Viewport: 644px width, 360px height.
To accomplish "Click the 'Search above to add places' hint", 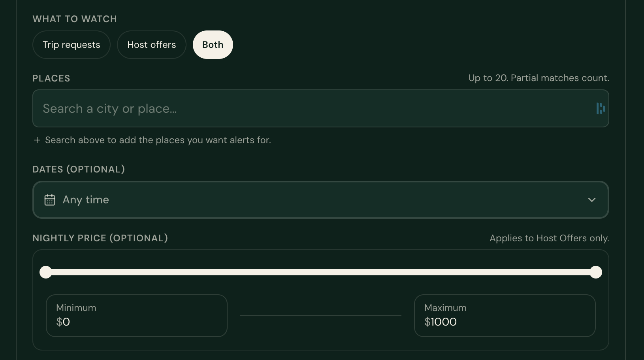I will [x=158, y=140].
